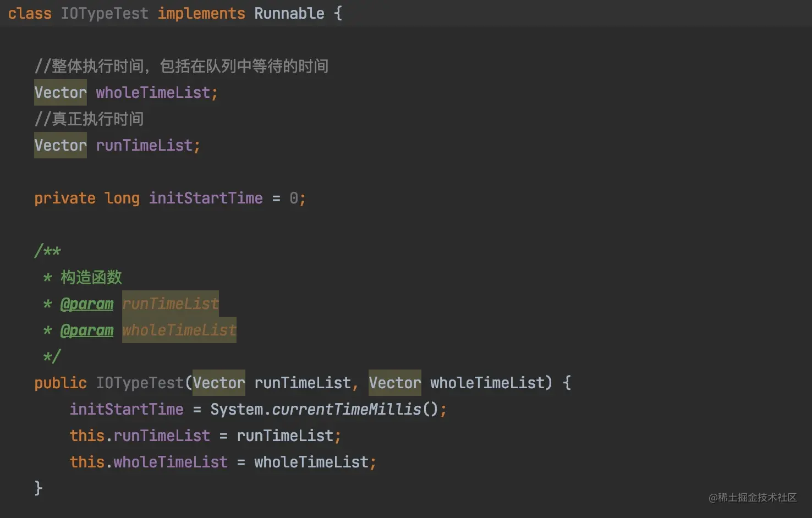Viewport: 812px width, 518px height.
Task: Click initStartTime in the System.currentTimeMillis assignment
Action: [127, 409]
